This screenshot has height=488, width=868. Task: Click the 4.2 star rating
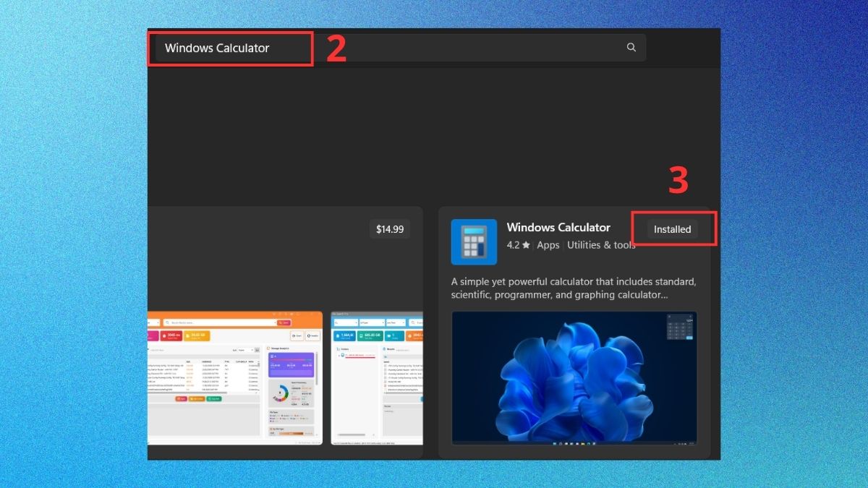click(x=519, y=245)
